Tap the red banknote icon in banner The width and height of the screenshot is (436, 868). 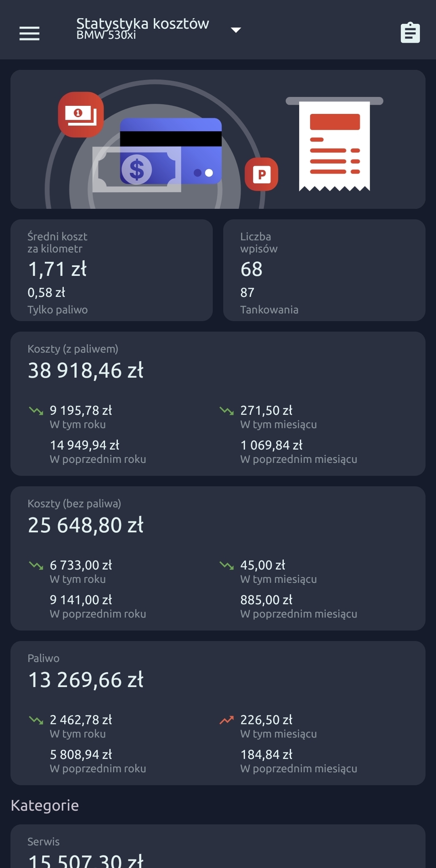(81, 114)
